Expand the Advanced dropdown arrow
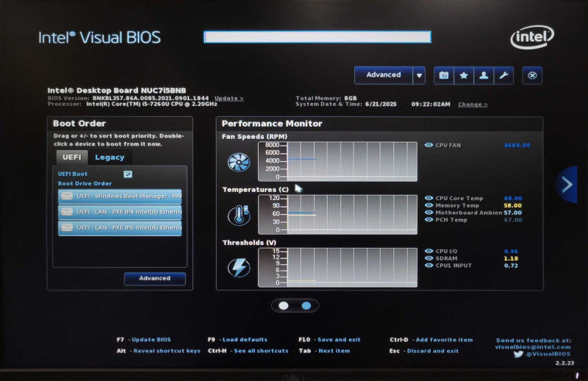The image size is (588, 381). (x=419, y=76)
